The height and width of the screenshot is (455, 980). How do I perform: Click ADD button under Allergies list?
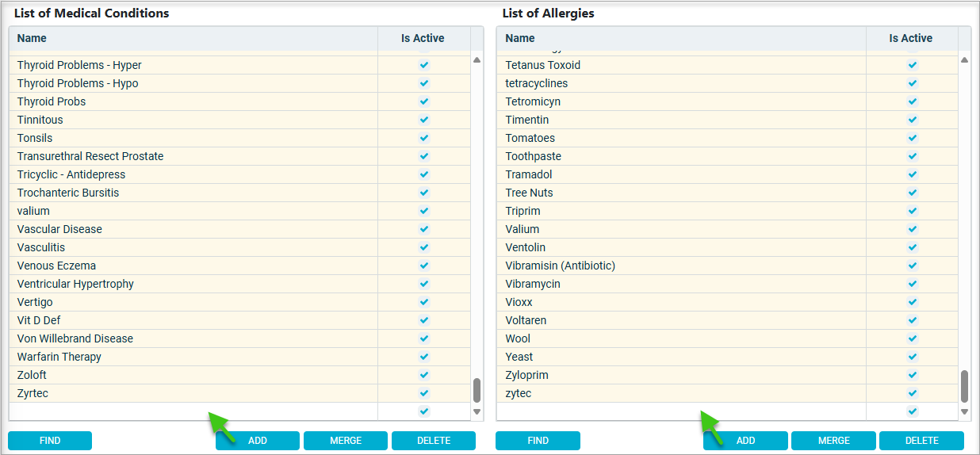tap(745, 441)
